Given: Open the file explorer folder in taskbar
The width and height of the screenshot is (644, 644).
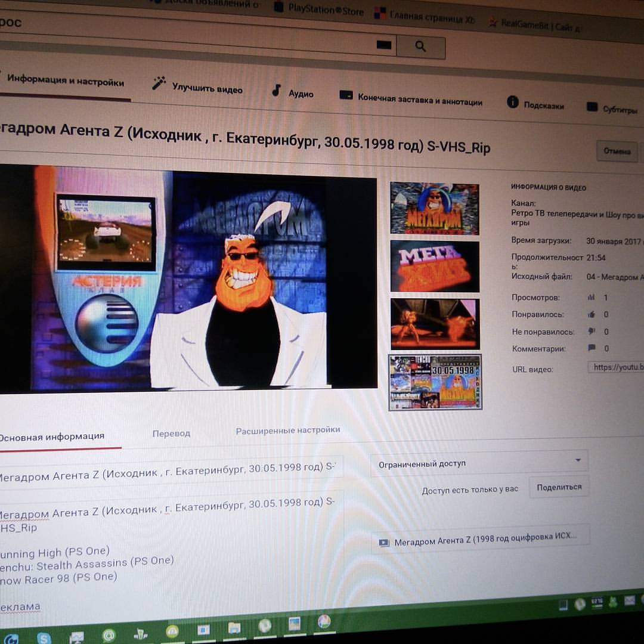Looking at the screenshot, I should 234,627.
